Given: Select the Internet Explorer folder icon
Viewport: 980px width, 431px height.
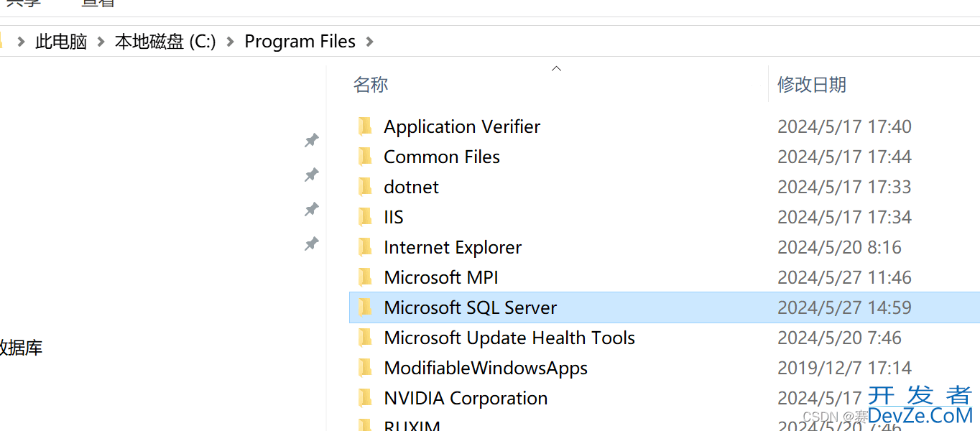Looking at the screenshot, I should (365, 247).
